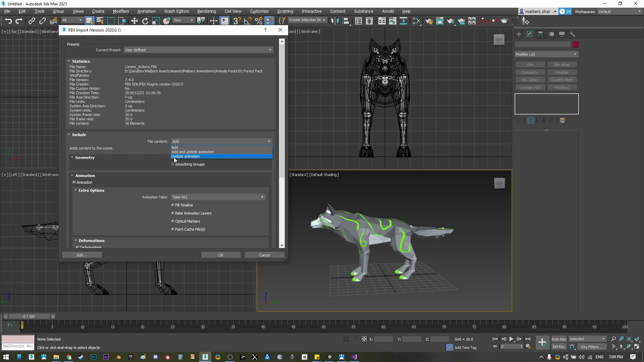Click OK in FBX Import dialog

(221, 255)
